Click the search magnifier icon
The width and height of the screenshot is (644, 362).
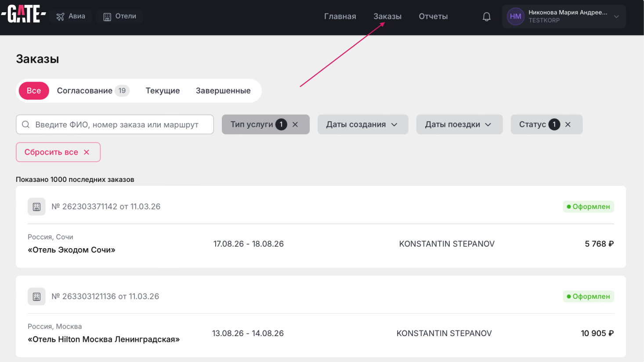click(26, 125)
